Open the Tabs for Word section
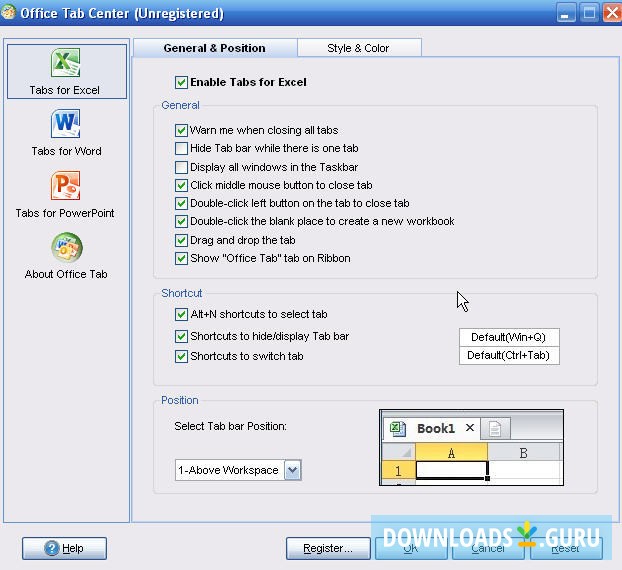The image size is (622, 570). coord(66,133)
